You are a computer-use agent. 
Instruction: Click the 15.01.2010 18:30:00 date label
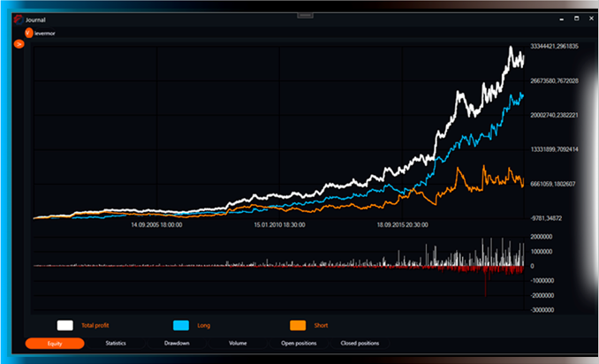280,225
